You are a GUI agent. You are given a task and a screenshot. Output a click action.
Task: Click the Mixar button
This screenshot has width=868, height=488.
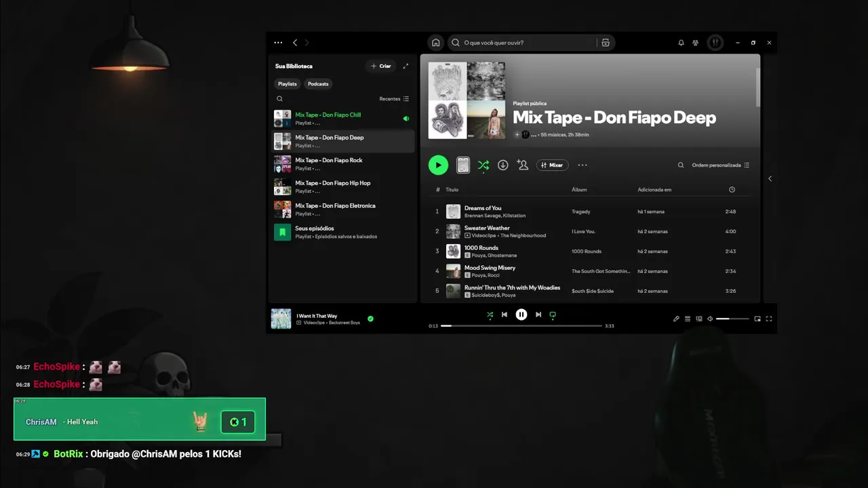pyautogui.click(x=553, y=165)
